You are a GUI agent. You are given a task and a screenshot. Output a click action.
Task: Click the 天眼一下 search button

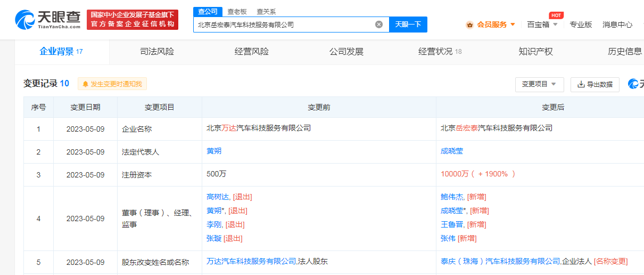(408, 25)
